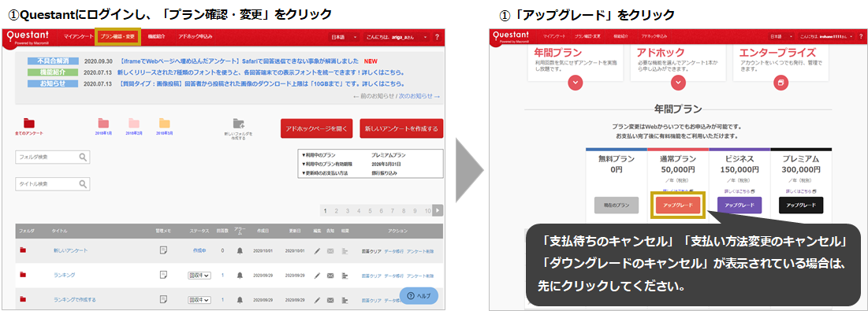Click 新しいアンケートを作成する button
The height and width of the screenshot is (311, 868).
click(x=401, y=129)
